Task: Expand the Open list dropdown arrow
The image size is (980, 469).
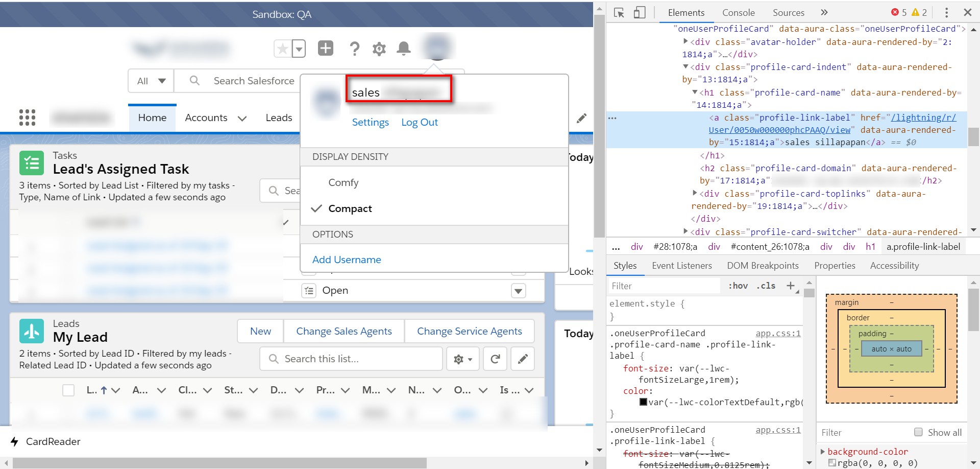Action: tap(518, 290)
